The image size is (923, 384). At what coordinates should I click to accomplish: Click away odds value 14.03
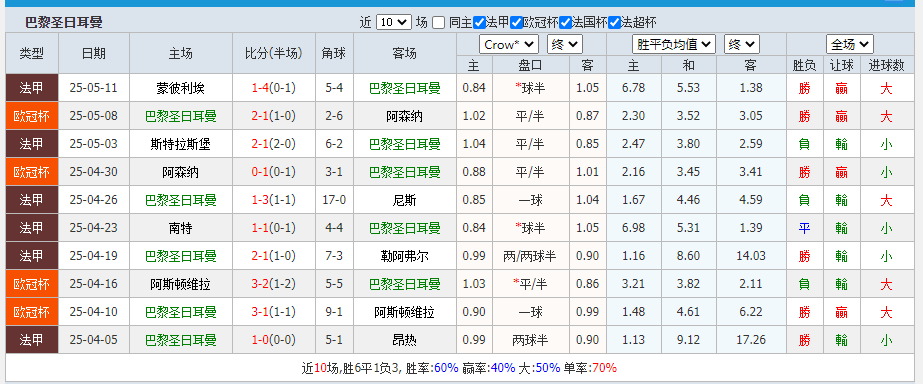click(x=751, y=256)
